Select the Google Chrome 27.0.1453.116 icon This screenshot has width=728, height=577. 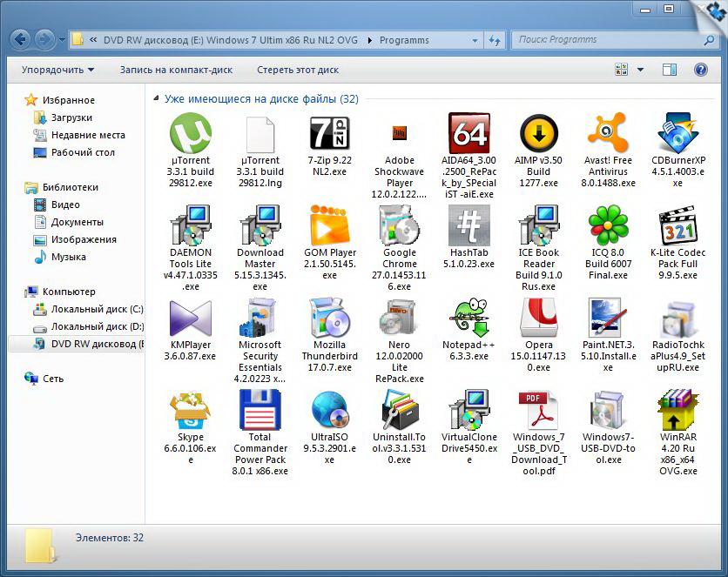[x=400, y=226]
